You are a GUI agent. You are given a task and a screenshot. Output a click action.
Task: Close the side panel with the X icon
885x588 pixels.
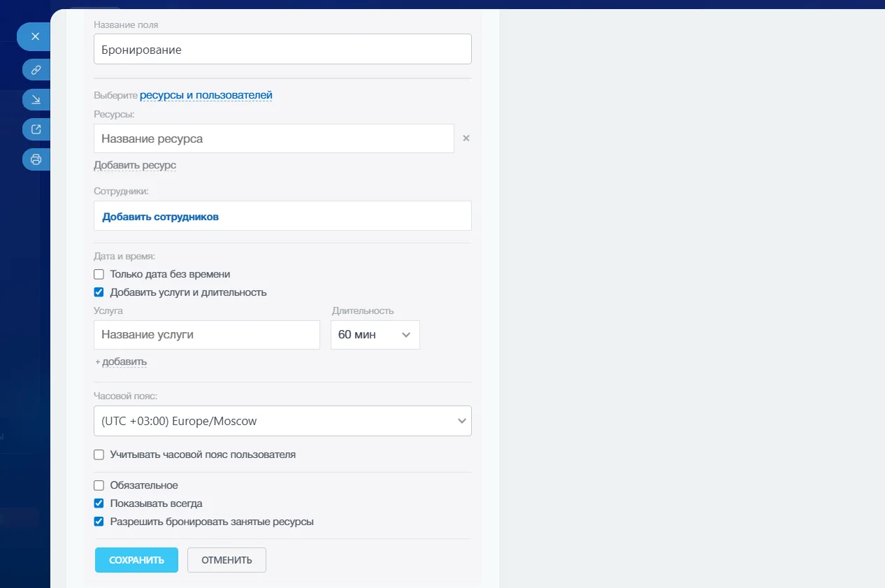point(35,36)
